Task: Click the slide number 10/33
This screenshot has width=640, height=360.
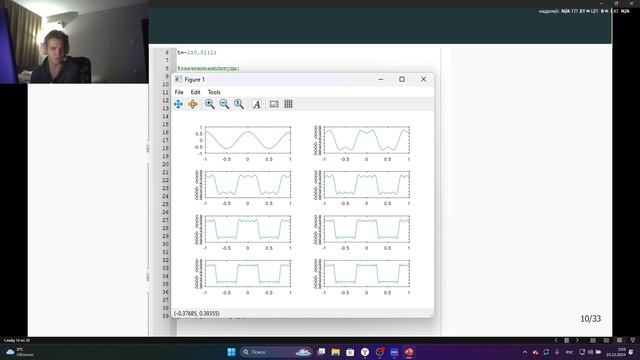Action: click(591, 319)
